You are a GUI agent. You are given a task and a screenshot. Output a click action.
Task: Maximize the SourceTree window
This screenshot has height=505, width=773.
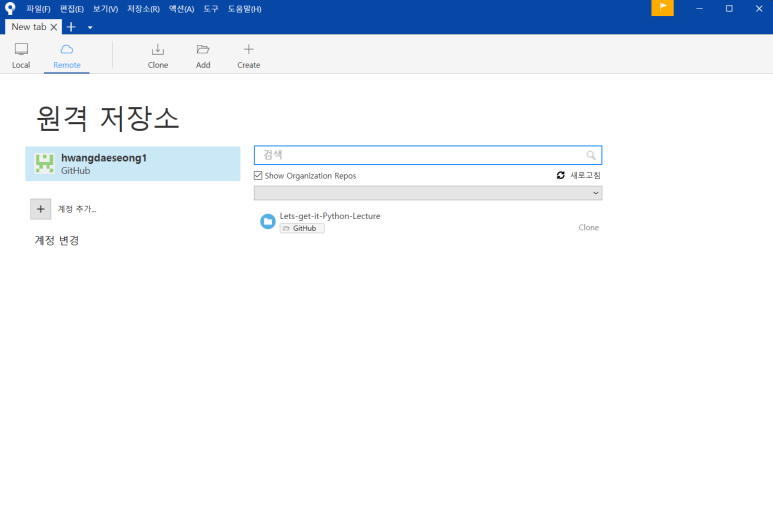(x=729, y=8)
